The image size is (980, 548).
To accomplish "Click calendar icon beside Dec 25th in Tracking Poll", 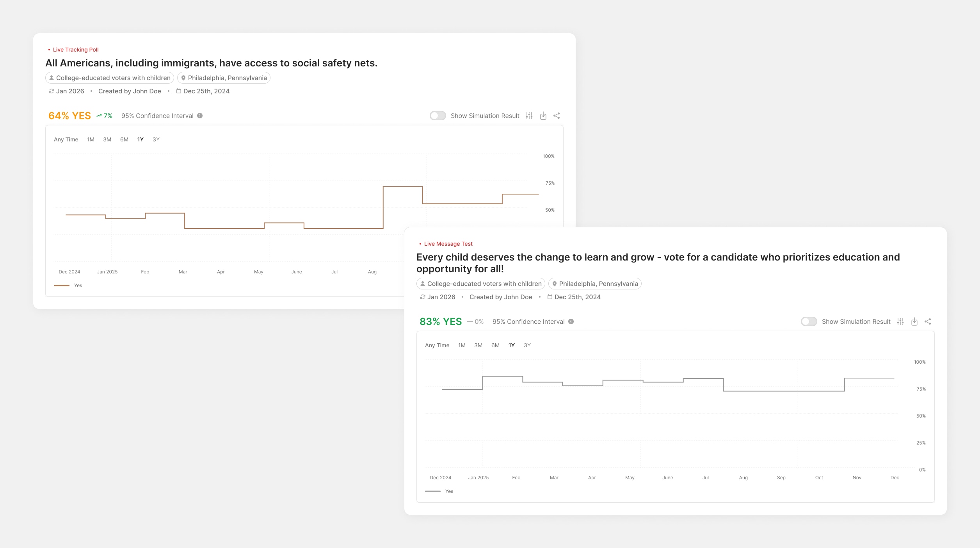I will [179, 91].
